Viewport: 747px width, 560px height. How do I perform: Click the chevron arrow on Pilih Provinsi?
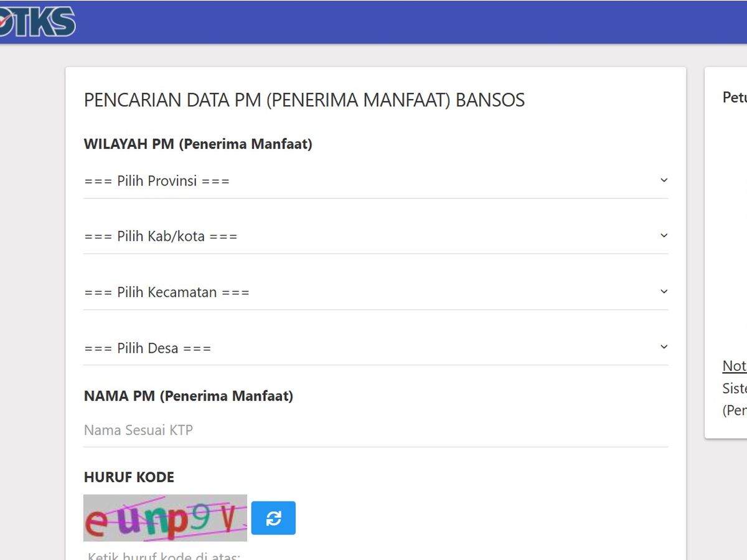click(664, 180)
